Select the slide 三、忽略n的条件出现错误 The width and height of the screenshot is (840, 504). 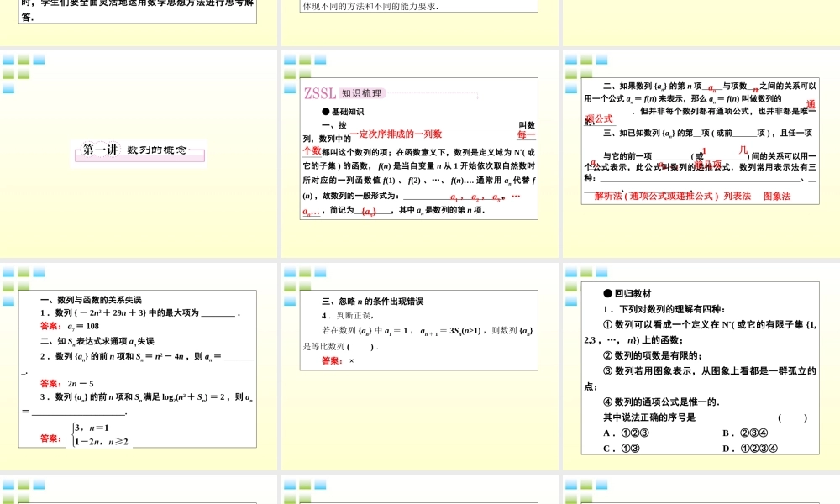click(419, 366)
